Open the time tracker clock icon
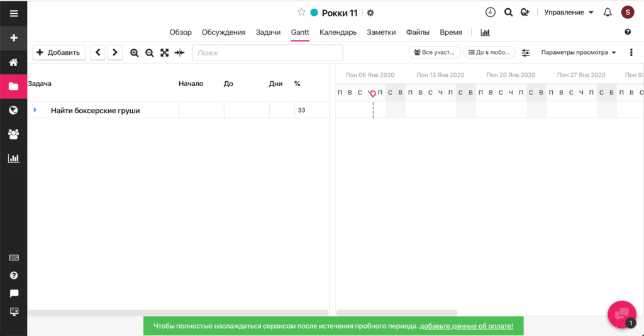 pos(490,13)
